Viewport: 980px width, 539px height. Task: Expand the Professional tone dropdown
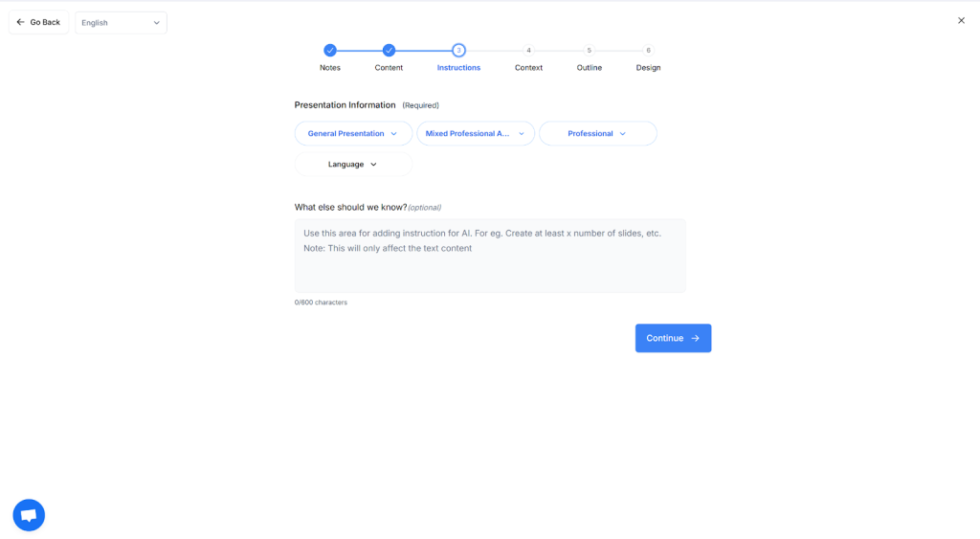(x=597, y=134)
